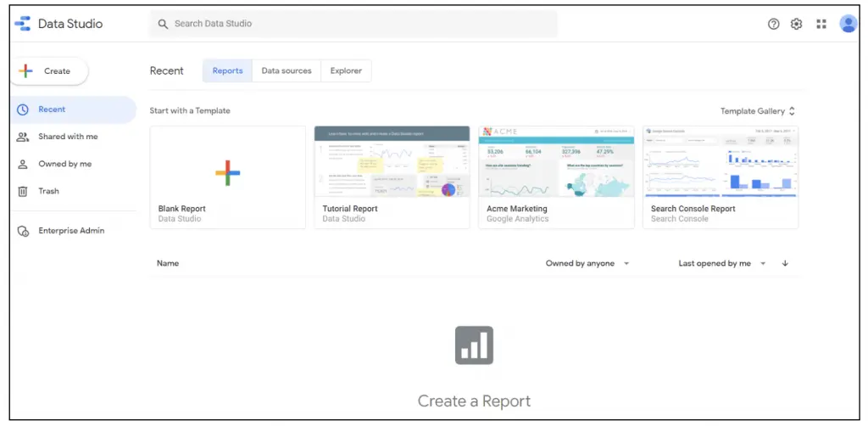Open the Help question mark icon
Screen dimensions: 868x426
pos(773,24)
